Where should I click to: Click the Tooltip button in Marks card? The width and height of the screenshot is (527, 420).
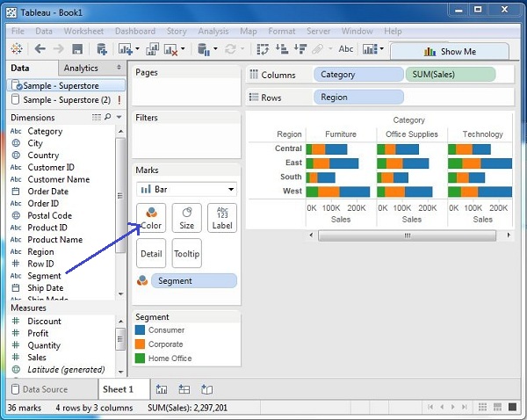tap(186, 254)
